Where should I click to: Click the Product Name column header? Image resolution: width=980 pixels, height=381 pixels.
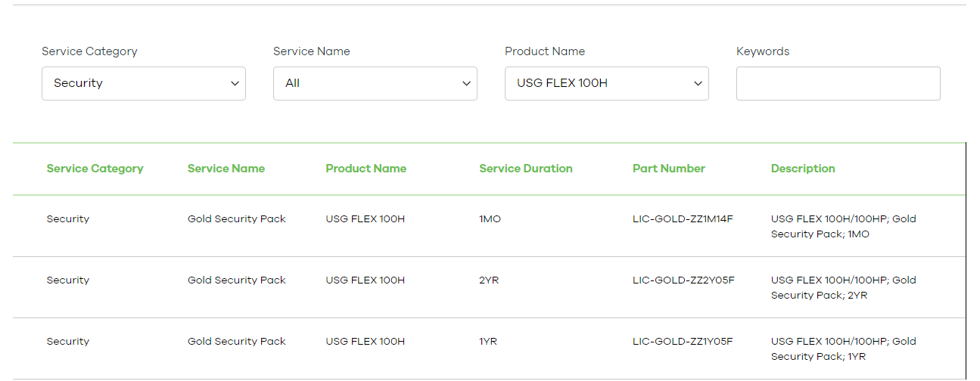tap(366, 169)
